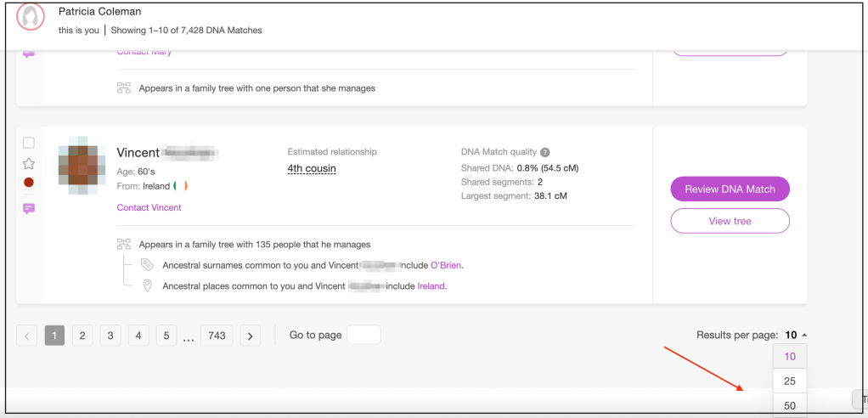Open the Contact Vincent link
Screen dimensions: 868x418
[149, 207]
